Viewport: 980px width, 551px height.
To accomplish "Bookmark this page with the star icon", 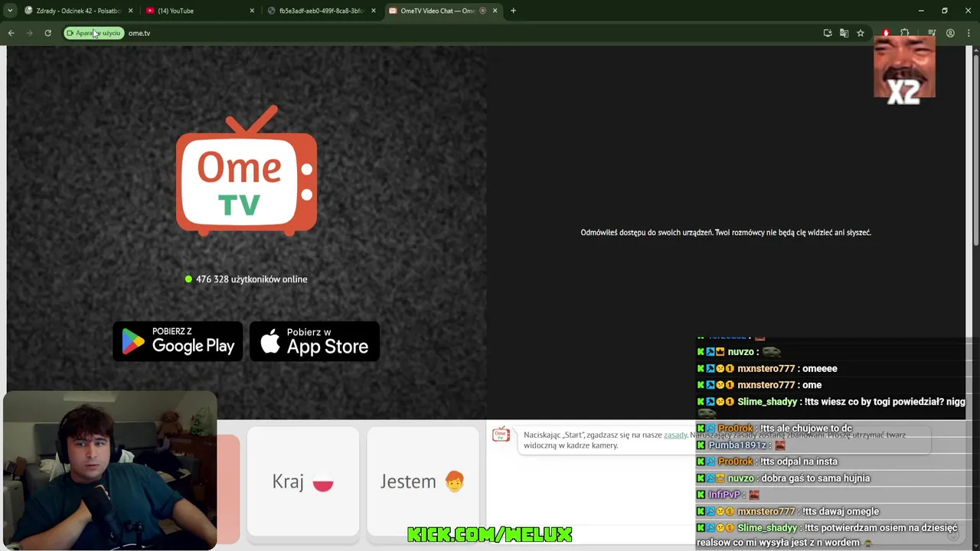I will click(x=861, y=33).
